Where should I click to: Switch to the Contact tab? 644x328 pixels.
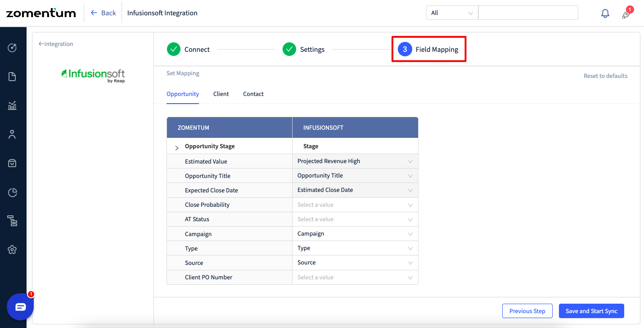tap(253, 94)
